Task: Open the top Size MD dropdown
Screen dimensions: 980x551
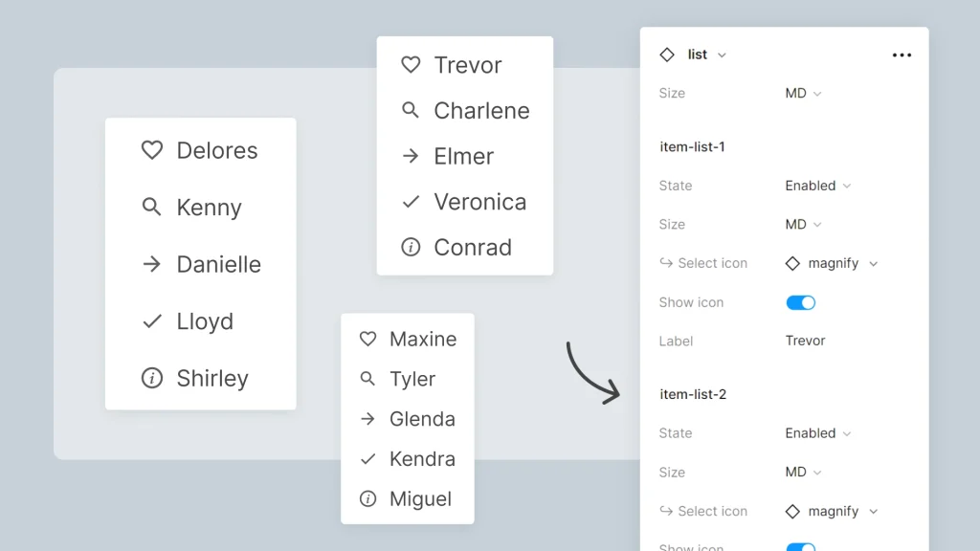Action: (x=804, y=93)
